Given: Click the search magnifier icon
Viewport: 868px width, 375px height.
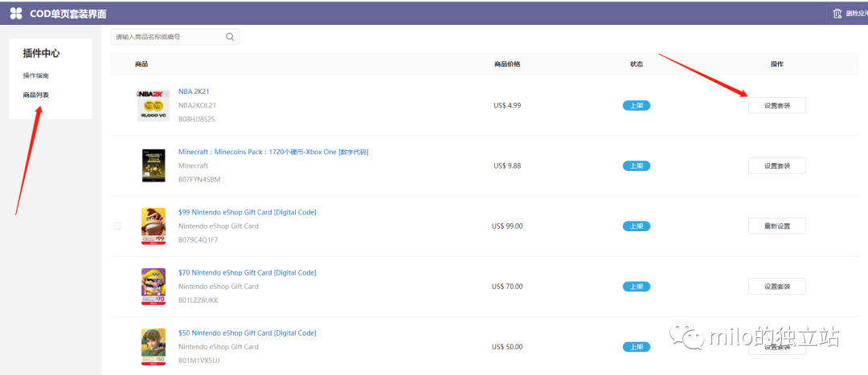Looking at the screenshot, I should [x=230, y=37].
